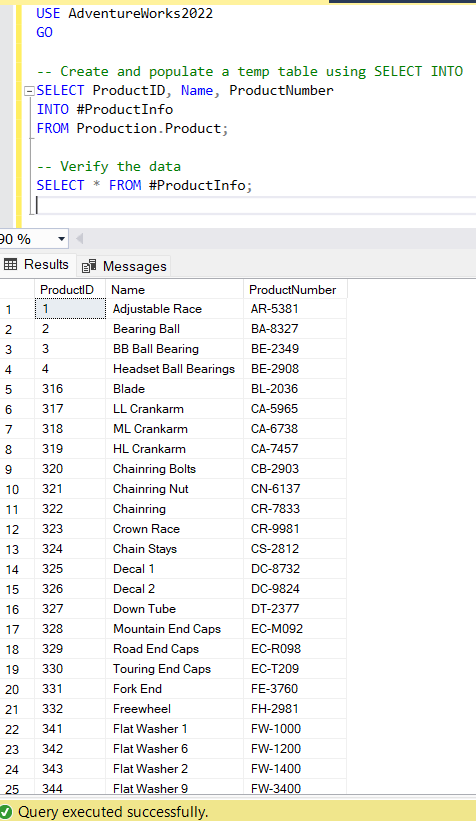The height and width of the screenshot is (821, 476).
Task: Switch to the Results tab
Action: pyautogui.click(x=36, y=265)
